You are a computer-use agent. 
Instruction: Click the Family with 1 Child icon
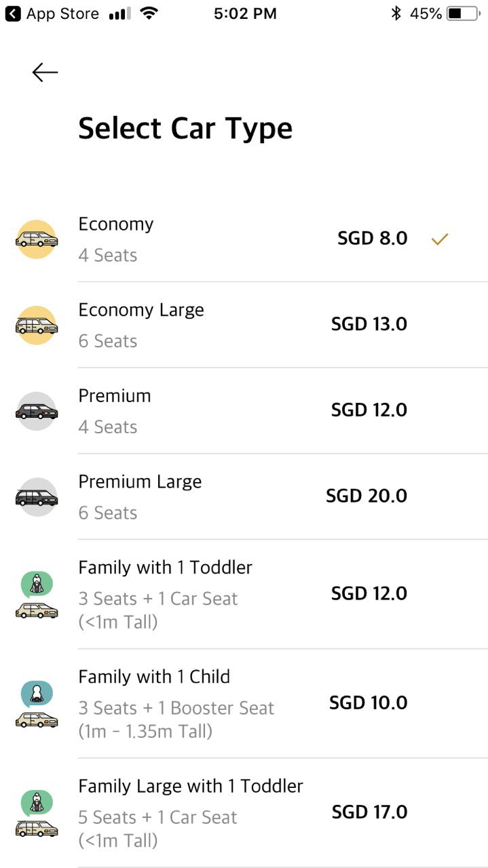pyautogui.click(x=37, y=705)
